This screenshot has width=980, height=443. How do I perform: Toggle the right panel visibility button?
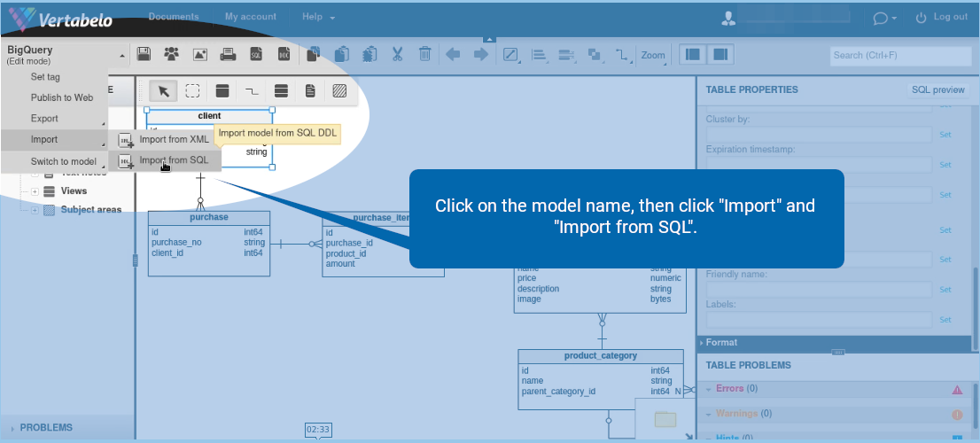pyautogui.click(x=720, y=54)
